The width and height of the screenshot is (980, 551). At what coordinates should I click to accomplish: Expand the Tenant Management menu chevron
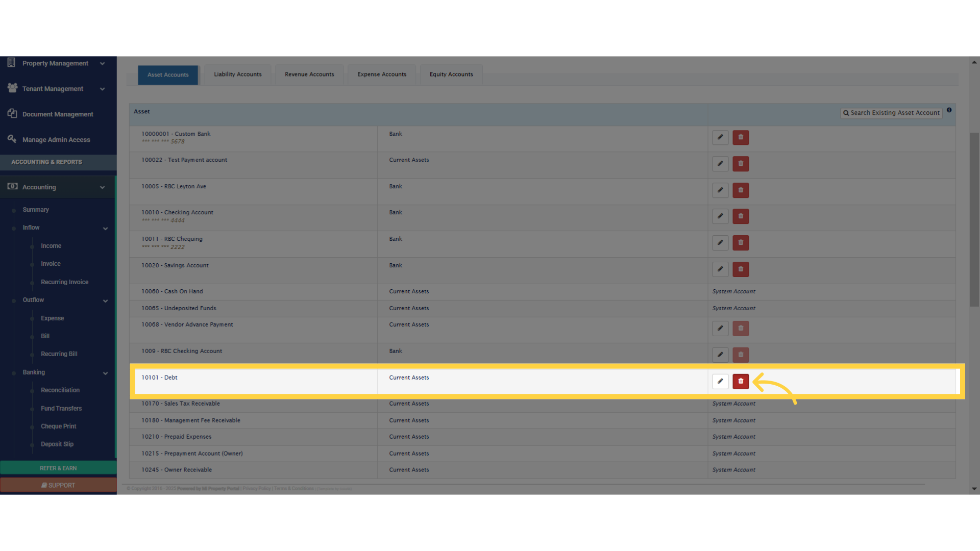[102, 89]
